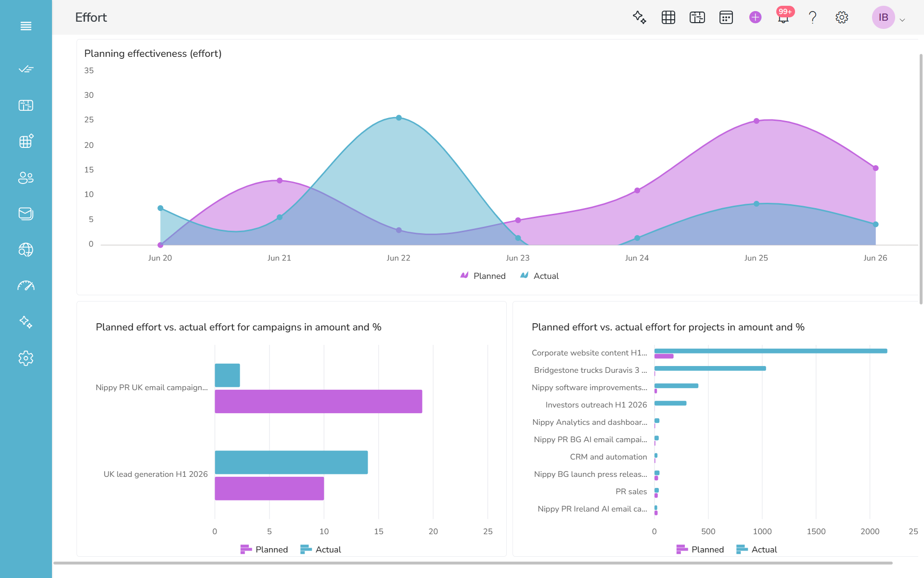Toggle Planned series in effectiveness chart legend

click(483, 276)
